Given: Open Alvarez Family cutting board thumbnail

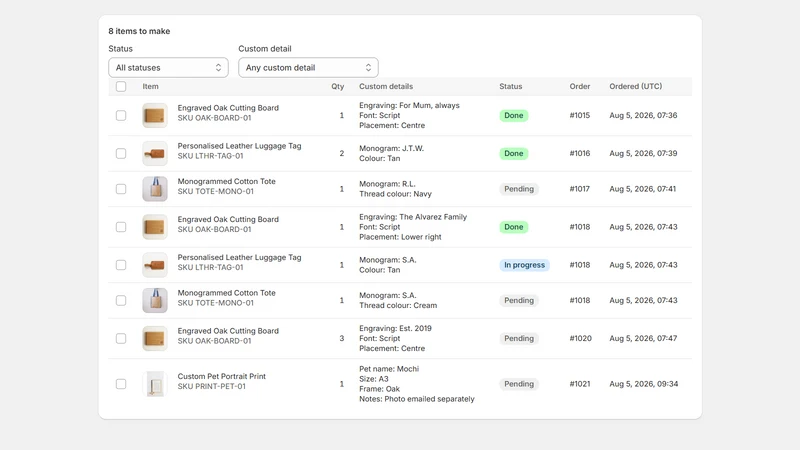Looking at the screenshot, I should (155, 227).
